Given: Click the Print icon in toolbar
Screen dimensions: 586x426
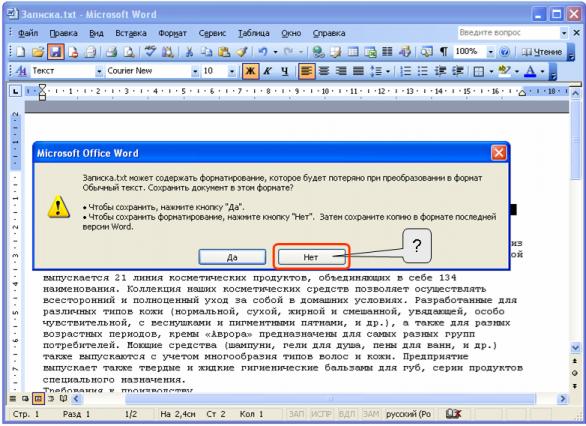Looking at the screenshot, I should click(x=111, y=52).
